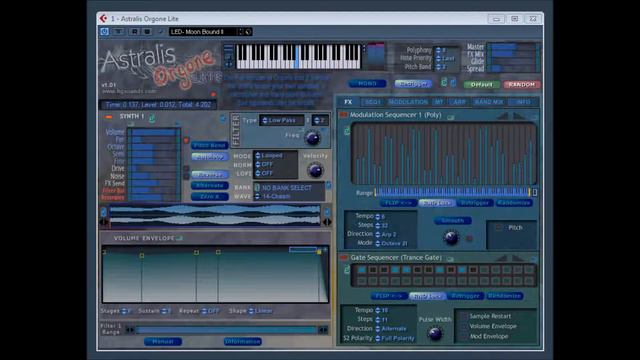This screenshot has width=640, height=360.
Task: Click the Information button
Action: pos(242,341)
